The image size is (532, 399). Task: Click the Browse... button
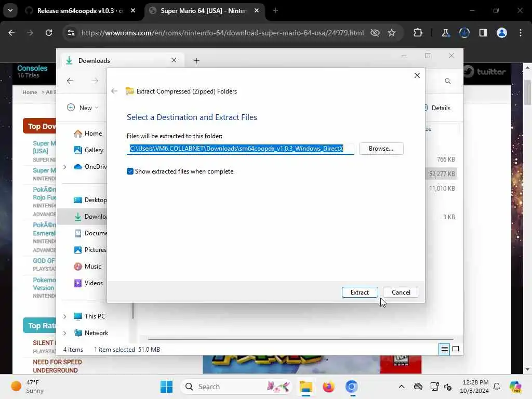[x=381, y=149]
